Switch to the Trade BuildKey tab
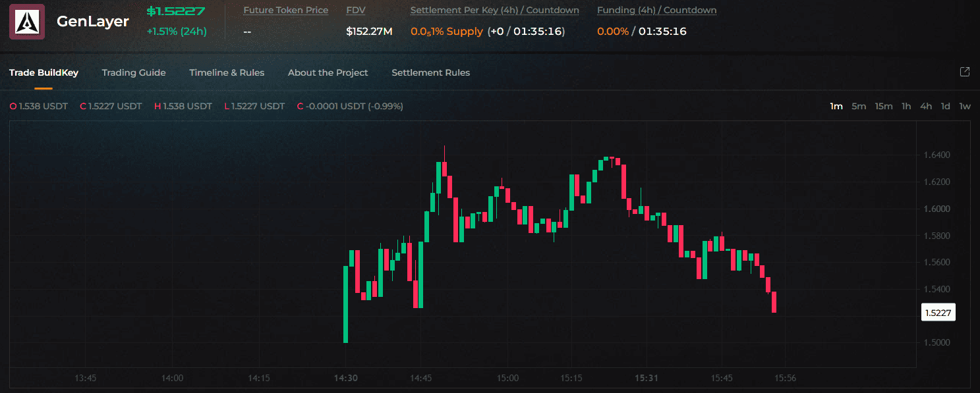This screenshot has height=393, width=980. (x=43, y=72)
